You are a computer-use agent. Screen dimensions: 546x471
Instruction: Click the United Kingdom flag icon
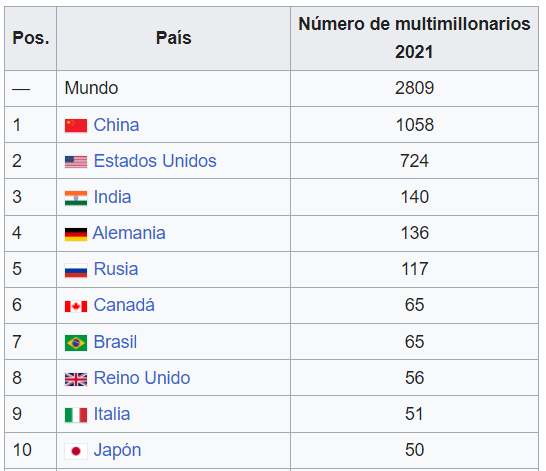(76, 379)
